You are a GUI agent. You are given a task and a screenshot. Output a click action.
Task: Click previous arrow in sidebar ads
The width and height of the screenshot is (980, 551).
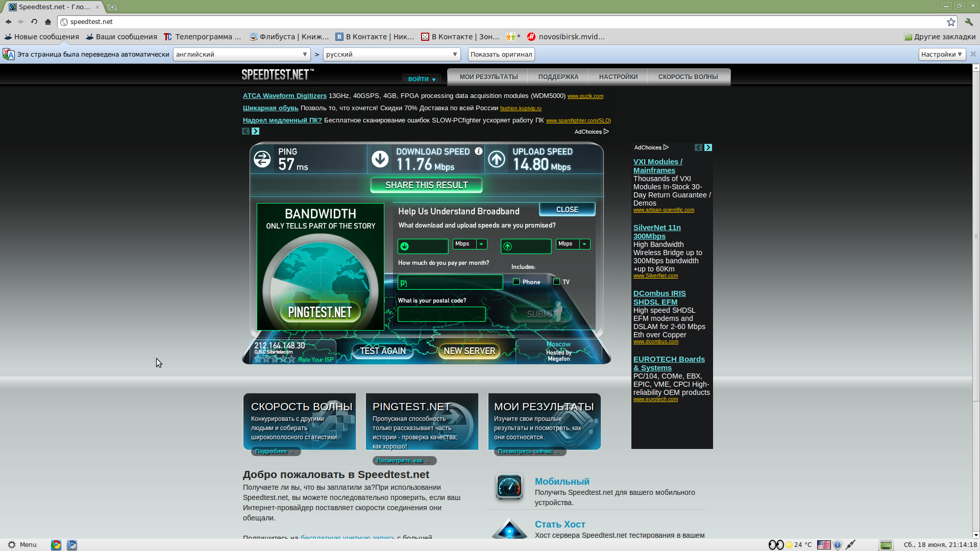tap(698, 147)
